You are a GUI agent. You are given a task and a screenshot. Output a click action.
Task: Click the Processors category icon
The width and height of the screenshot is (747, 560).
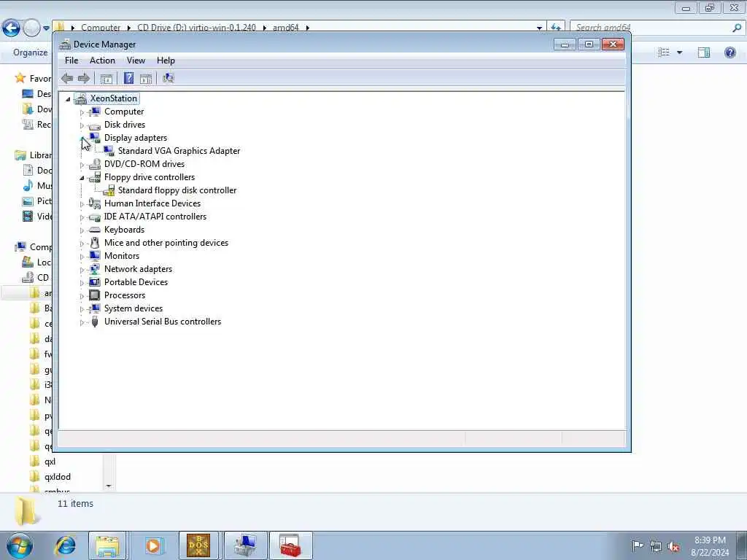[x=94, y=295]
